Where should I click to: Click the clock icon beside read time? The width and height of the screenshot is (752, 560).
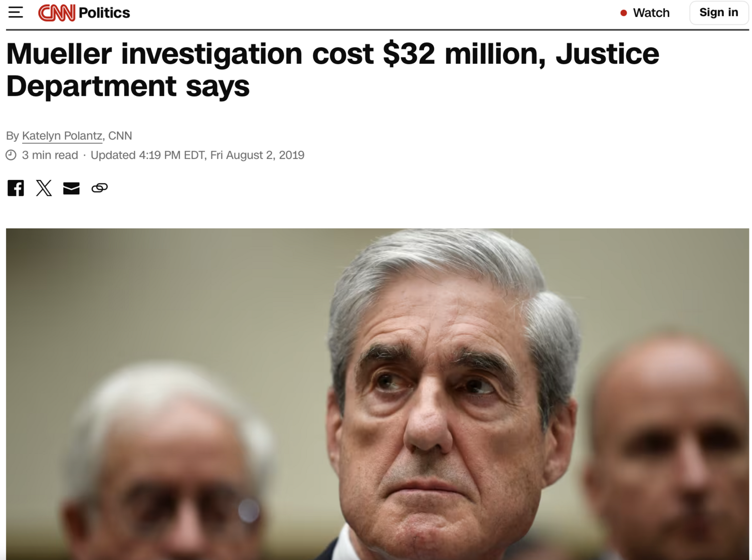11,155
